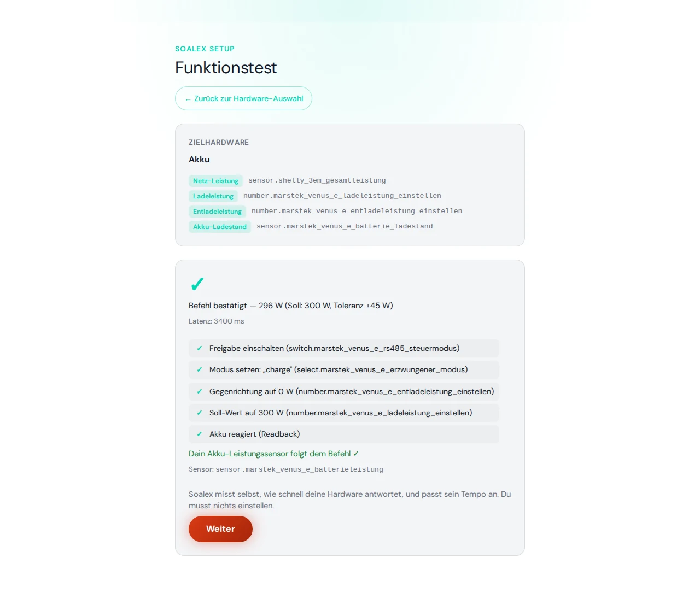Click sensor.marstek_venus_e_batterie_ladestand entity text
700x599 pixels.
tap(345, 226)
